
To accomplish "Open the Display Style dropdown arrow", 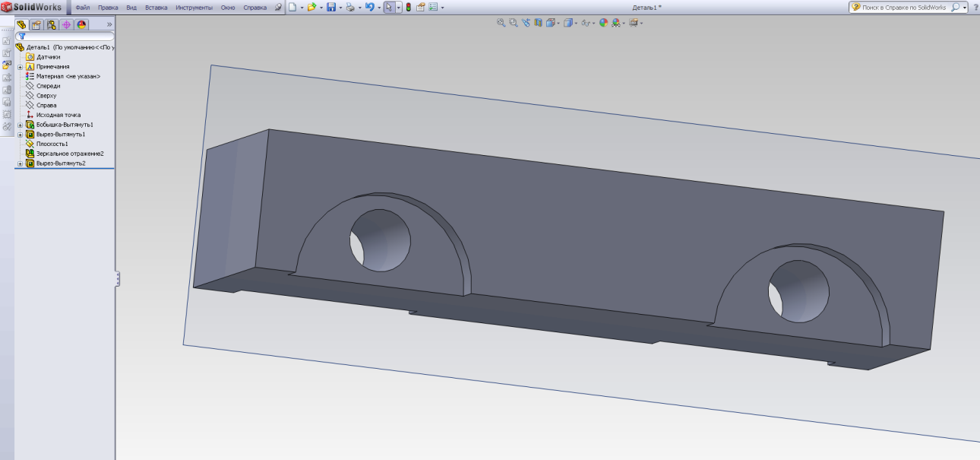I will click(577, 23).
